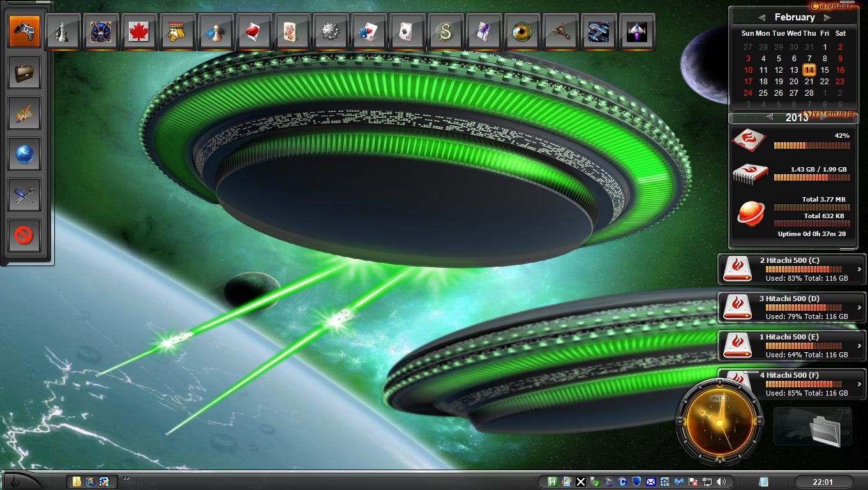Show hidden quick launch items with chevron
Screen dimensions: 868x490
pyautogui.click(x=126, y=479)
